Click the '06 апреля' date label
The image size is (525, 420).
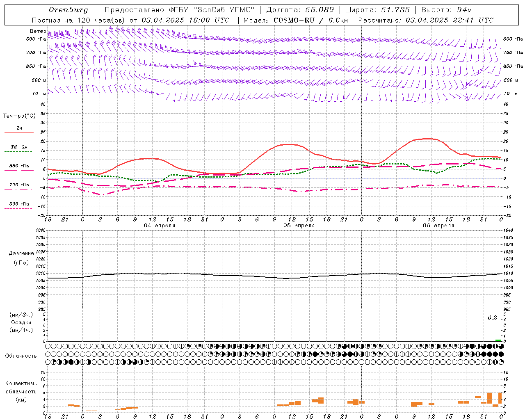click(438, 226)
